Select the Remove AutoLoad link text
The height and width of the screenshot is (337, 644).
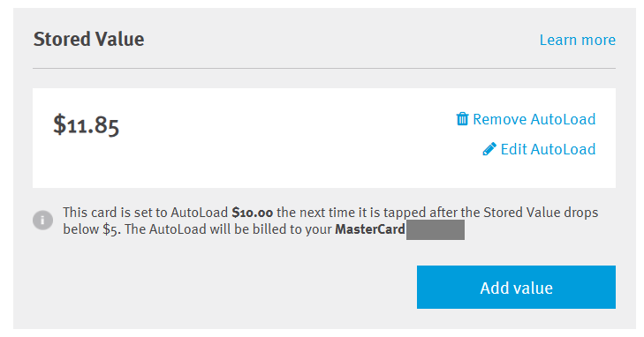(x=534, y=119)
